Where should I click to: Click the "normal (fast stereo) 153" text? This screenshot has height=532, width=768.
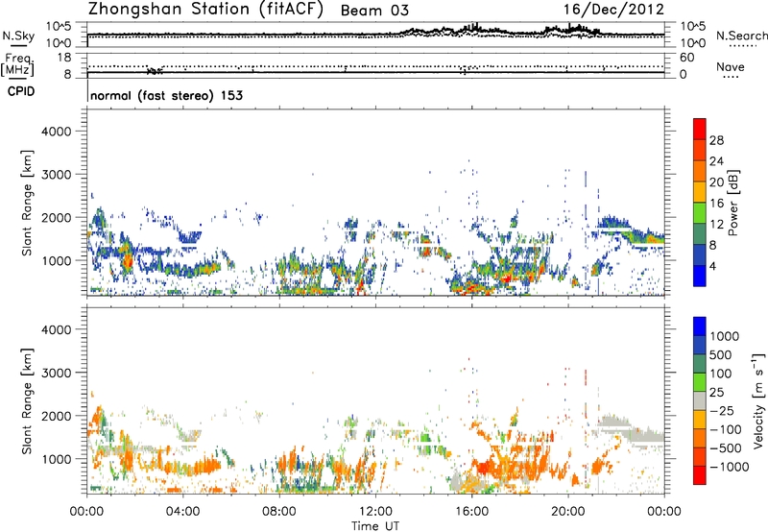[166, 95]
